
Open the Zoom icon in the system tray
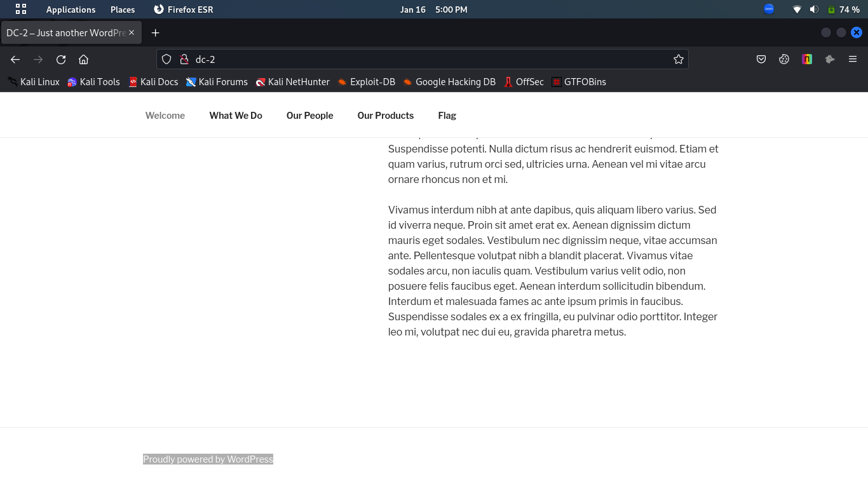click(768, 9)
